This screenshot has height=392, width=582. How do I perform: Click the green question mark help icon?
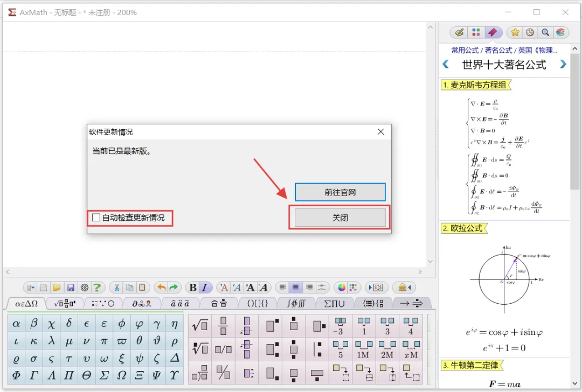click(97, 288)
